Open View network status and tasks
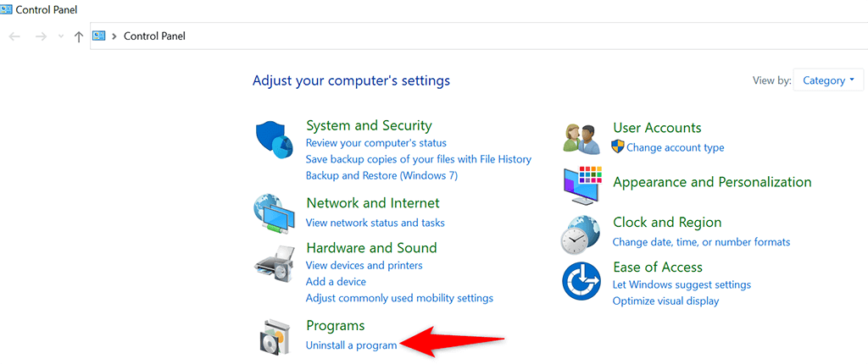Viewport: 868px width, 364px height. pos(375,223)
